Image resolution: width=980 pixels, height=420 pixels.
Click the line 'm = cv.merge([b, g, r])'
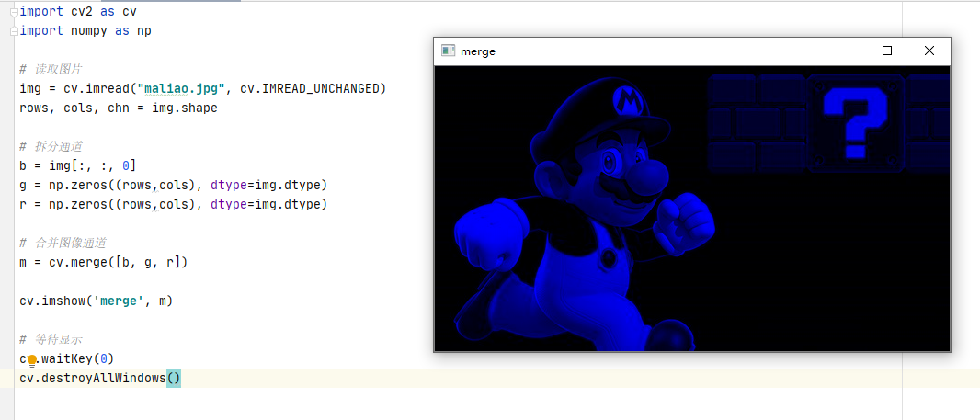[x=104, y=263]
